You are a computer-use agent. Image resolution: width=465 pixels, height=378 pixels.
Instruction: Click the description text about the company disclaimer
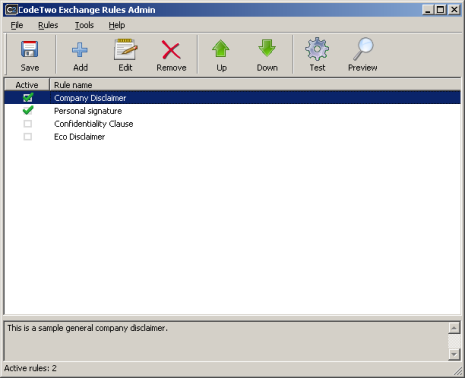tap(87, 328)
